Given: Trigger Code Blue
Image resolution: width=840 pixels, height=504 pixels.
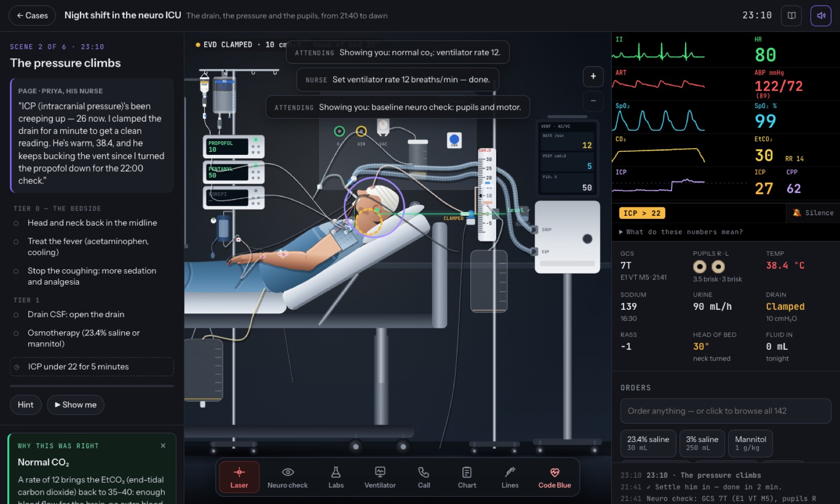Looking at the screenshot, I should point(554,477).
